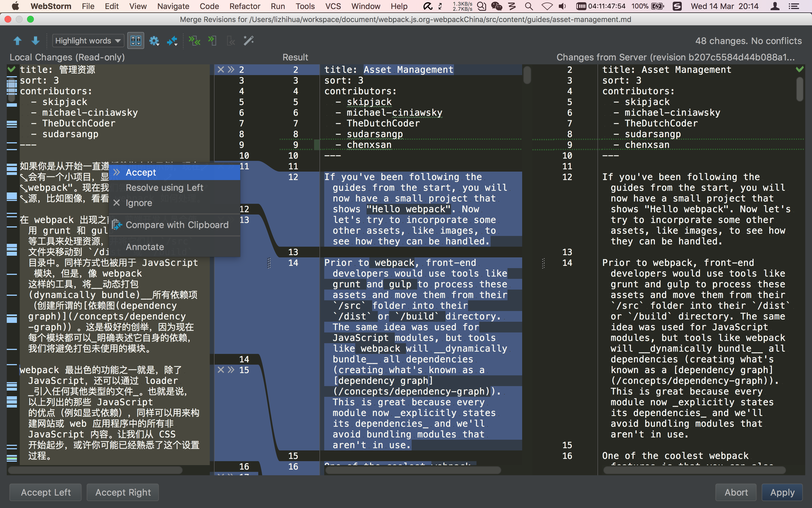The width and height of the screenshot is (812, 508).
Task: Select Ignore from the context menu
Action: click(175, 203)
